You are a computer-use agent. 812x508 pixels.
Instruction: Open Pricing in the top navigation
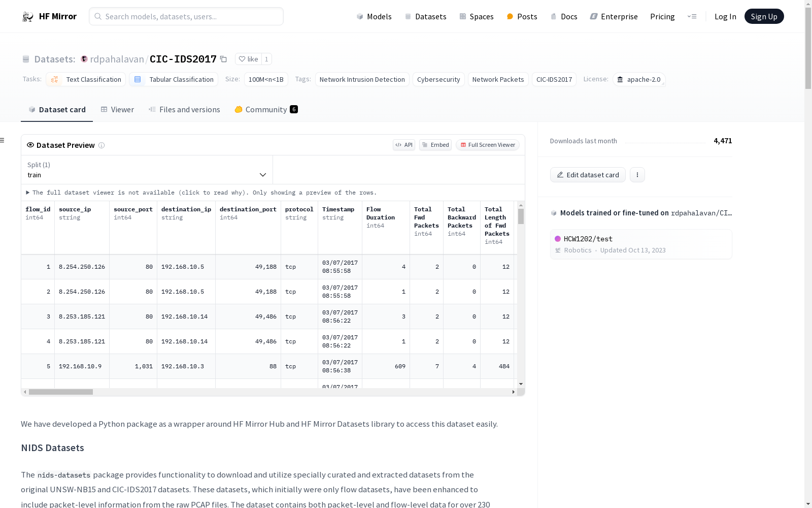pos(662,16)
